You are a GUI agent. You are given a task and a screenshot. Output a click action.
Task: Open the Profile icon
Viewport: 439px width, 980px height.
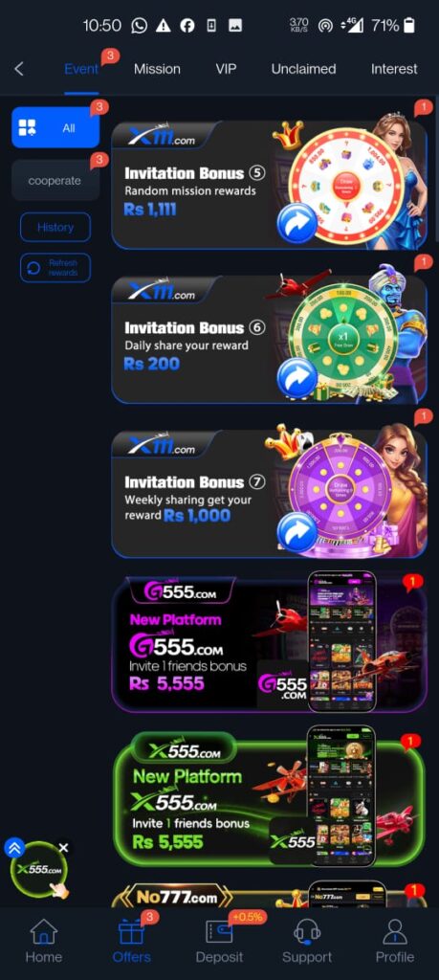point(395,931)
